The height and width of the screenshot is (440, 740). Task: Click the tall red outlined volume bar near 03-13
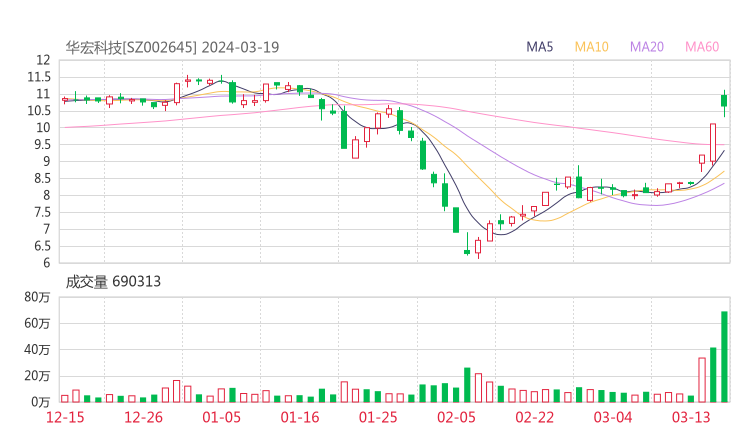[702, 380]
